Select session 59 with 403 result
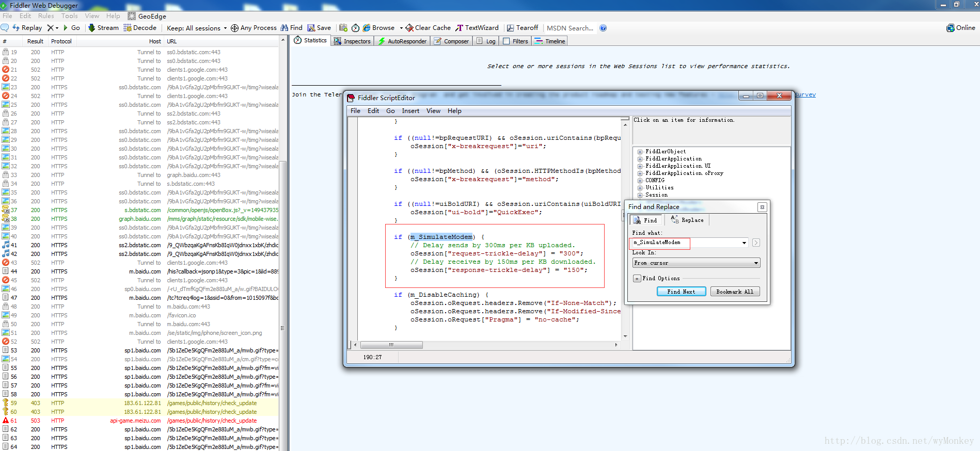Image resolution: width=980 pixels, height=451 pixels. (139, 403)
